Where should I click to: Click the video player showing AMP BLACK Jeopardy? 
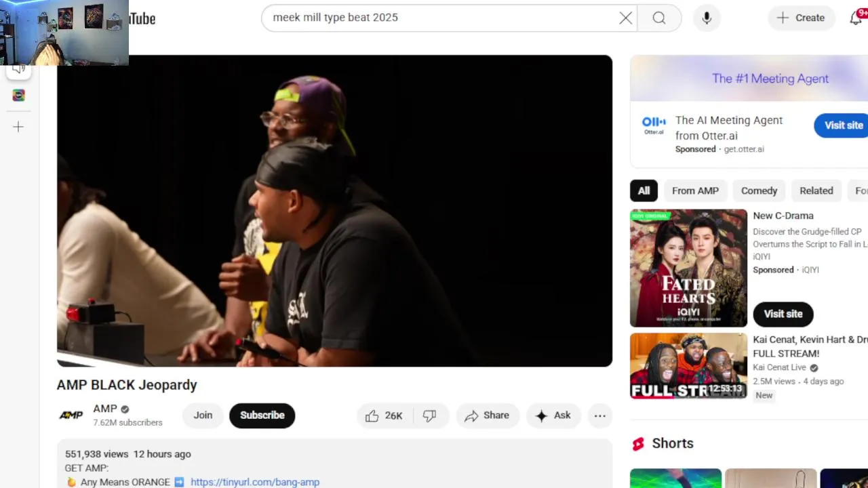coord(334,211)
